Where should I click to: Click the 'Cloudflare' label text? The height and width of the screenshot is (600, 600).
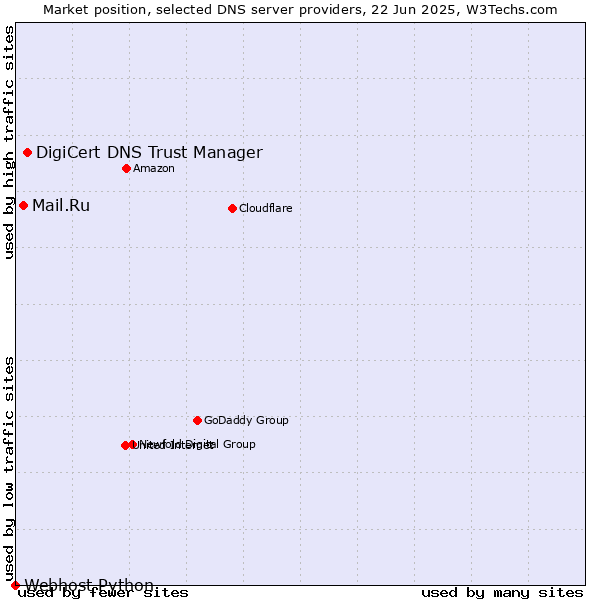266,208
